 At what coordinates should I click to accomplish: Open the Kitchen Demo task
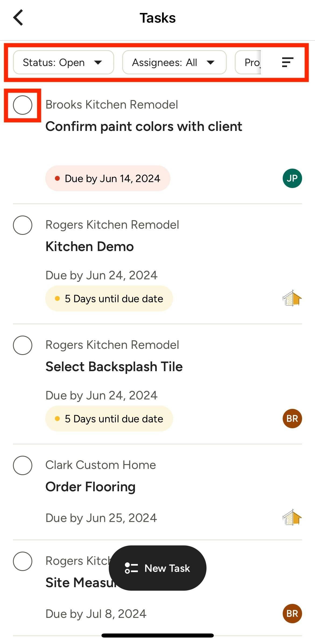pos(90,246)
